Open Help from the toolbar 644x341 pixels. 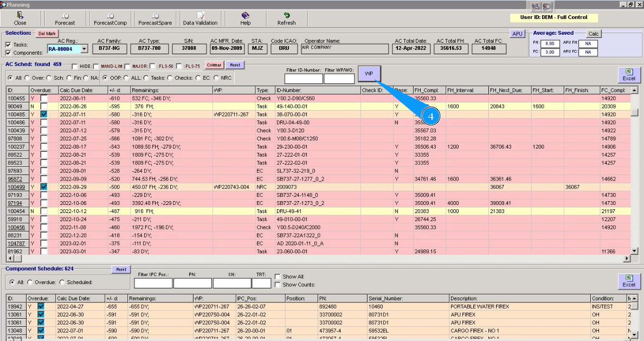click(x=245, y=20)
